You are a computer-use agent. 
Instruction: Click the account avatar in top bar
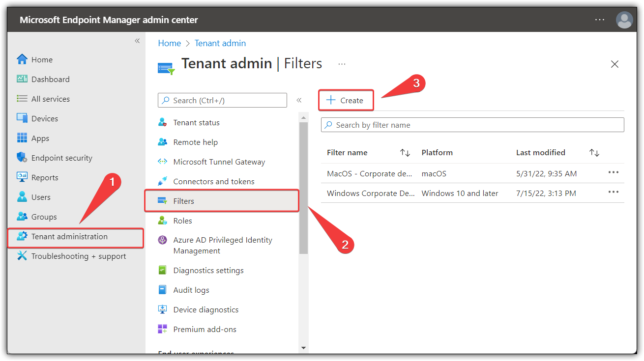coord(624,20)
